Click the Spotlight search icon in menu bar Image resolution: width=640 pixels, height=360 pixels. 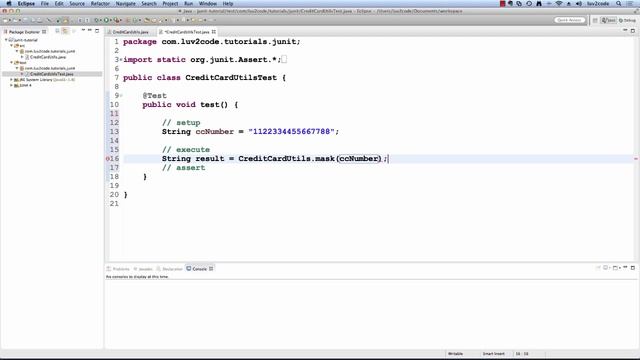[x=619, y=4]
